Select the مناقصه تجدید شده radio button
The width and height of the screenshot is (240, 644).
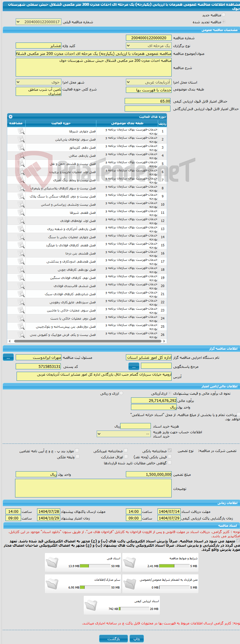coord(223,22)
